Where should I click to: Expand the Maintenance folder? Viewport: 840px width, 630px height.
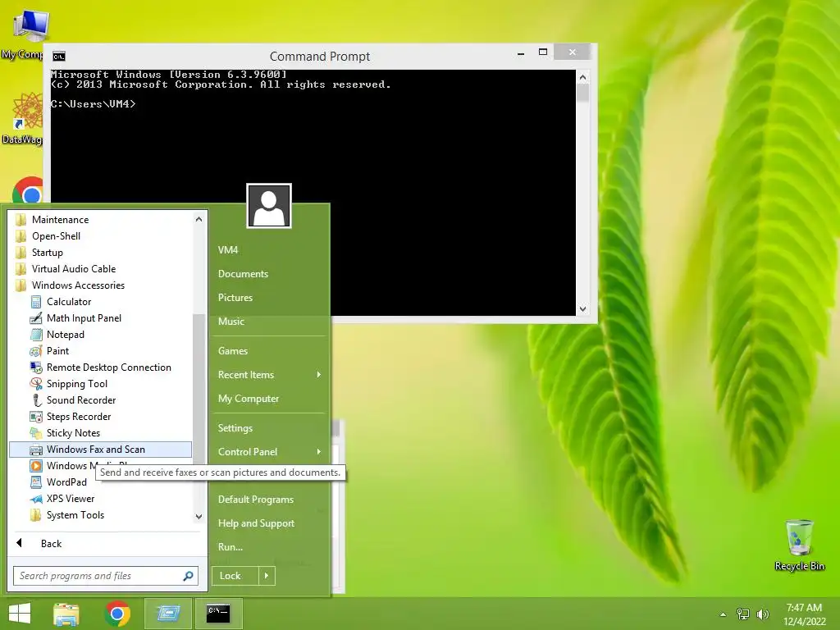click(100, 220)
